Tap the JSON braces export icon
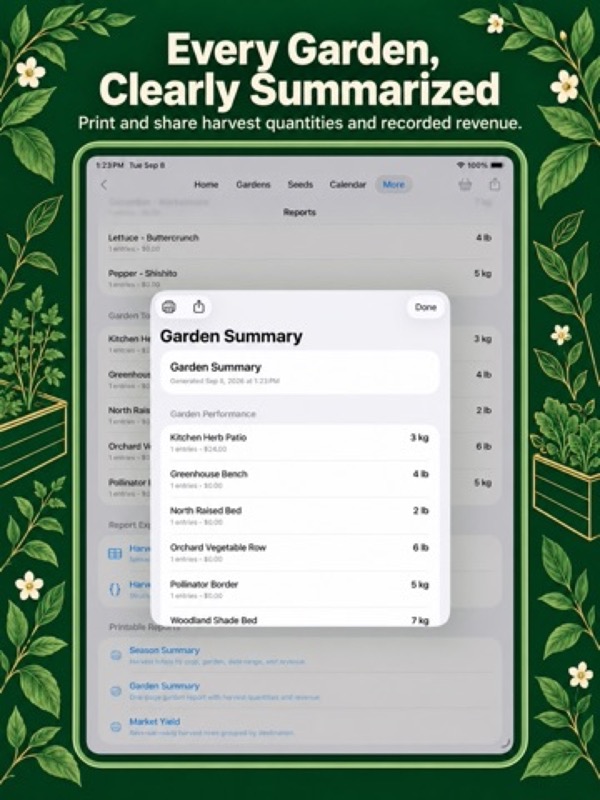The image size is (600, 800). (115, 589)
